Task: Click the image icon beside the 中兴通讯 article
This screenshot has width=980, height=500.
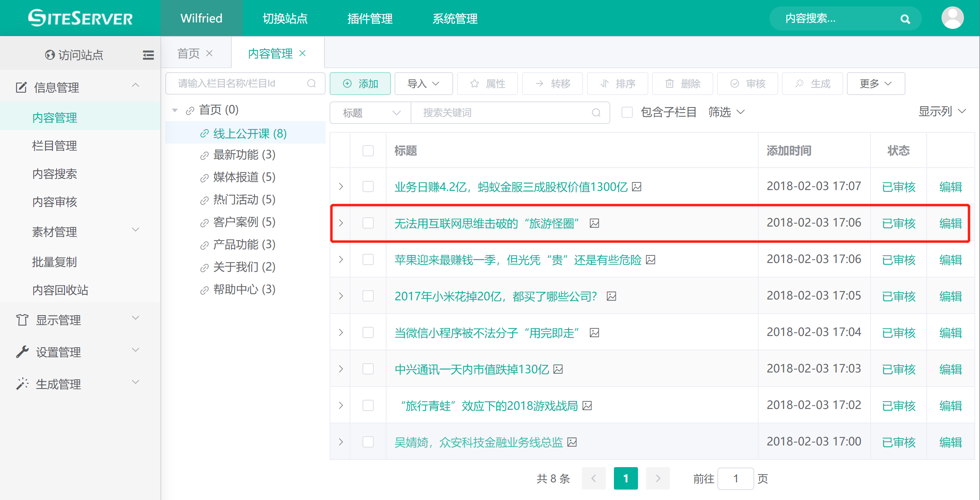Action: [558, 369]
